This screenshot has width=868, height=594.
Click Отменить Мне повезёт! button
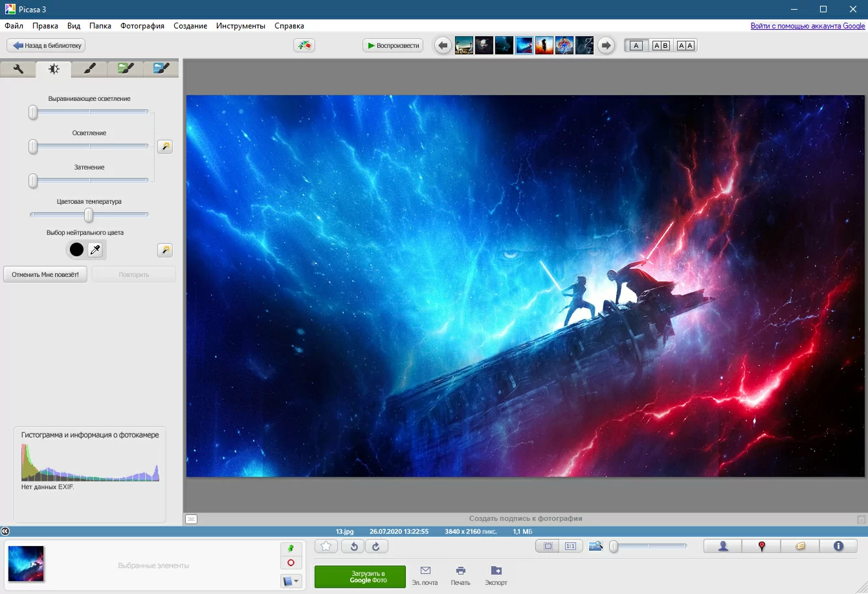coord(45,274)
